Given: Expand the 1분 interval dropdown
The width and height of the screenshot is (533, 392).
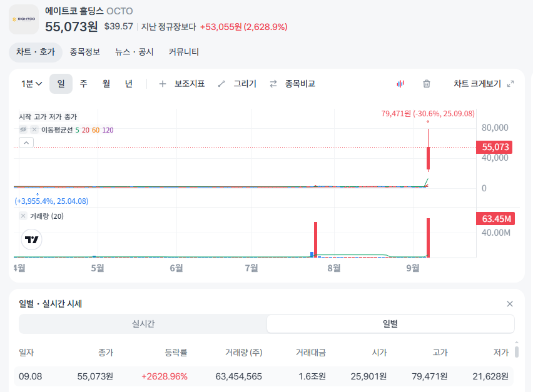Looking at the screenshot, I should tap(31, 84).
